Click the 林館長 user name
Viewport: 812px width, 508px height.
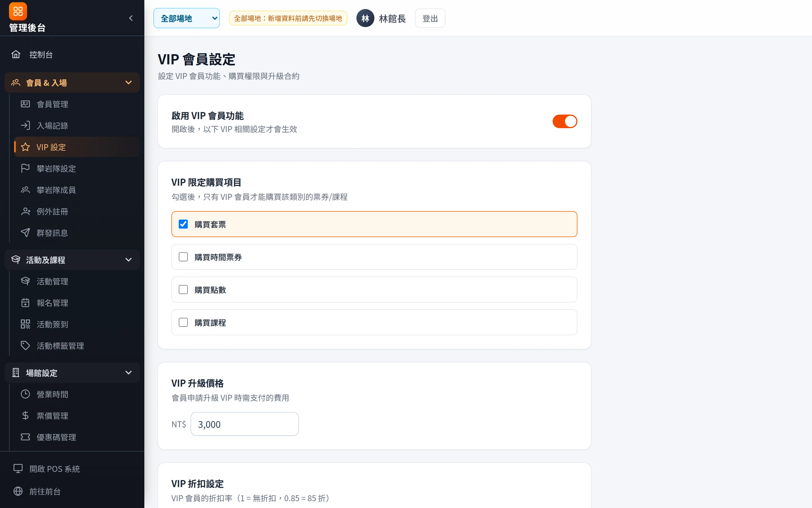tap(392, 18)
